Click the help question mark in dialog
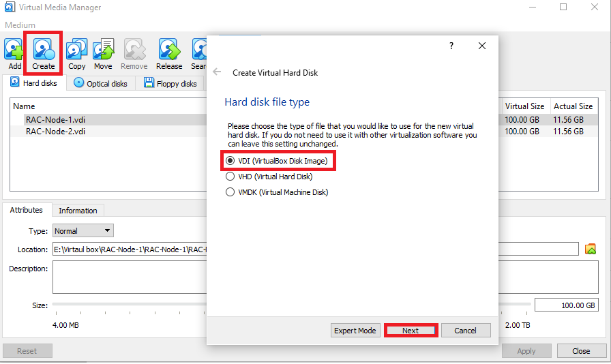 (451, 46)
